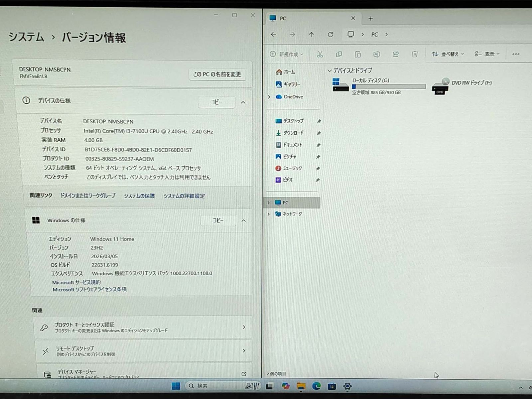This screenshot has width=532, height=399.
Task: Collapse the デバイスとドライブ group
Action: click(330, 71)
